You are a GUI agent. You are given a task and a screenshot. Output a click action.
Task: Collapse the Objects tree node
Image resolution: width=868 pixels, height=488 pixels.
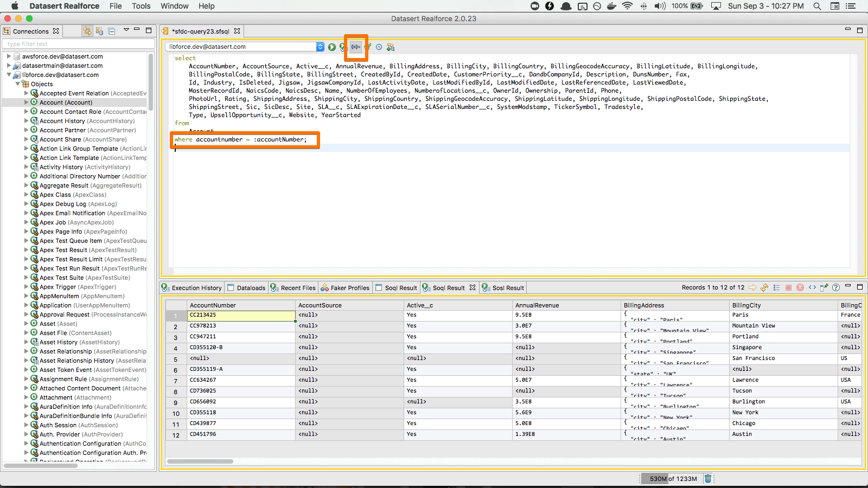pyautogui.click(x=17, y=84)
